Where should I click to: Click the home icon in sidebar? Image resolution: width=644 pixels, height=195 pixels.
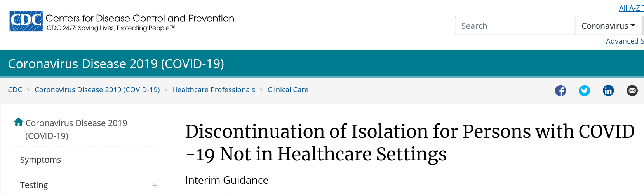19,122
